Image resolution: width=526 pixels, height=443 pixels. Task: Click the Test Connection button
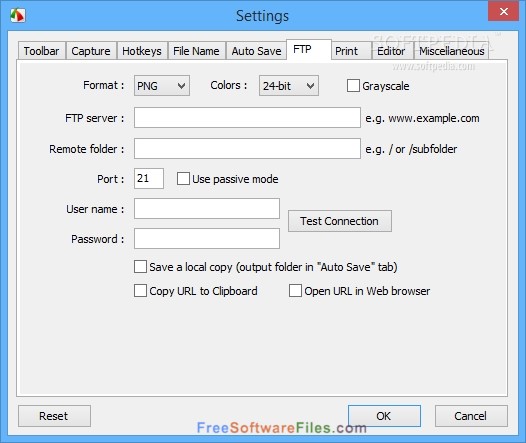[x=340, y=221]
